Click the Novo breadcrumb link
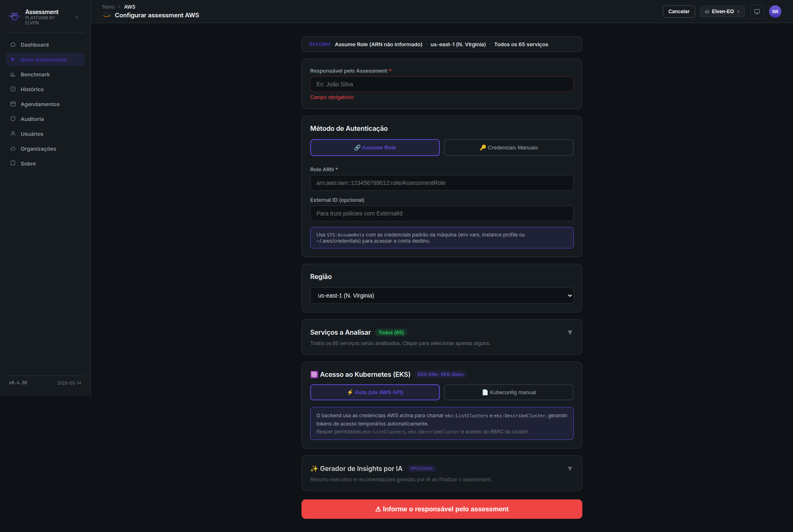Viewport: 793px width, 532px height. [x=108, y=7]
